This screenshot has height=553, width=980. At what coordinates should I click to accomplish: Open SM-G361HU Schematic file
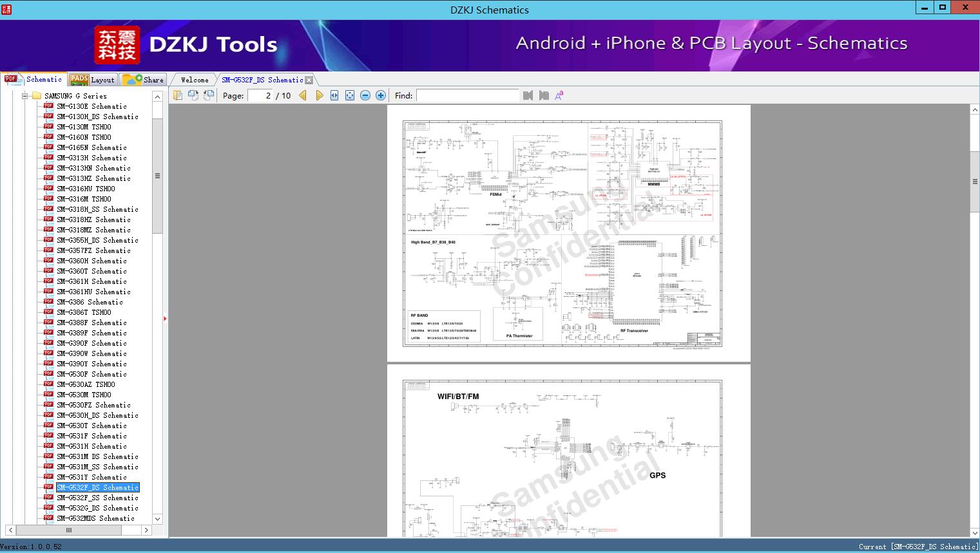point(93,292)
